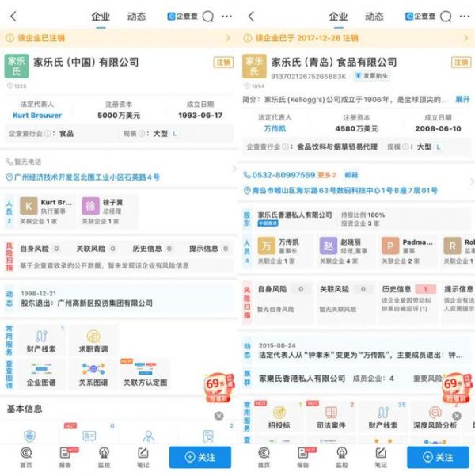Open 深度风险分析 service icon
The image size is (475, 476).
coord(435,417)
